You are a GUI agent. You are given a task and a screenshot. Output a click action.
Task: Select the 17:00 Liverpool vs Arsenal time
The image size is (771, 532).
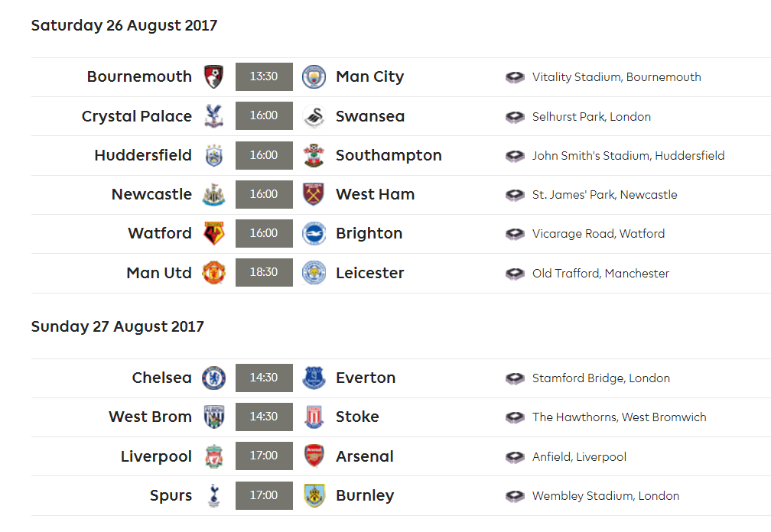coord(264,456)
